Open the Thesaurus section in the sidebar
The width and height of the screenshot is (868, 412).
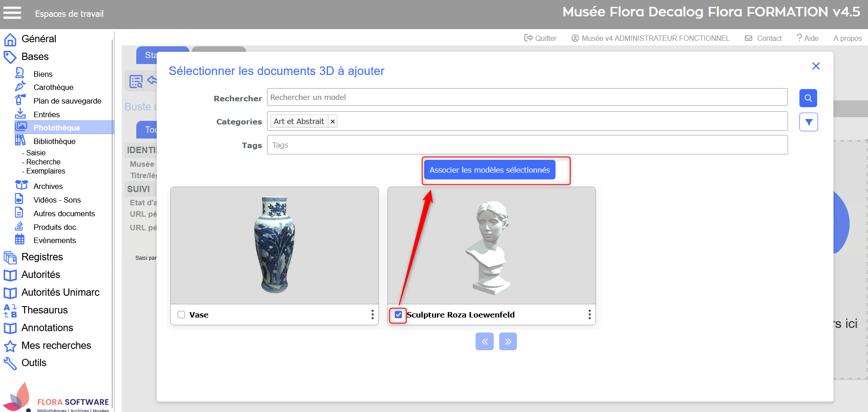(x=45, y=310)
